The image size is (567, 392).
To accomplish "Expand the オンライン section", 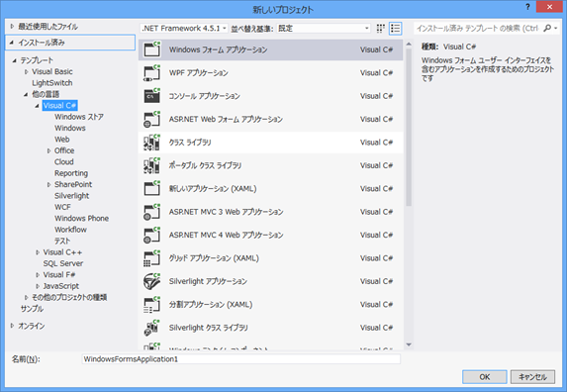I will tap(12, 326).
